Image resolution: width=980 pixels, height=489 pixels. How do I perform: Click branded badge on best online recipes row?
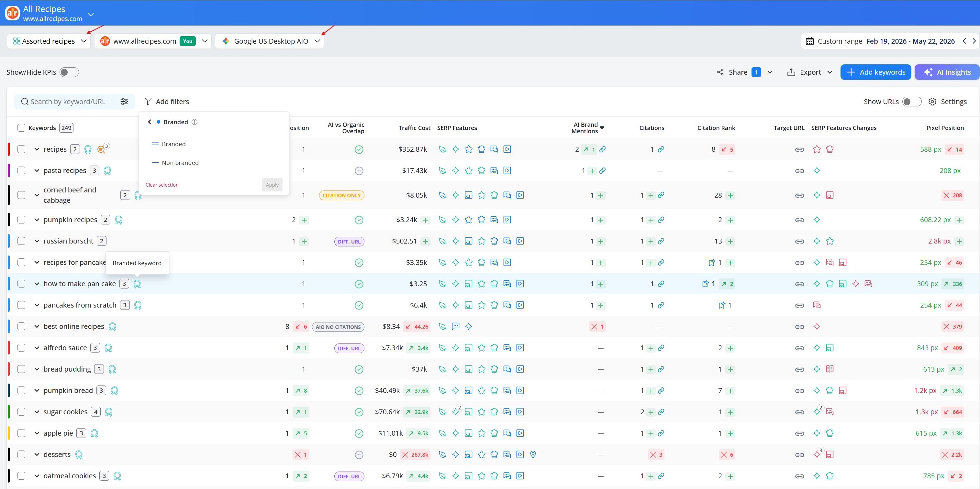tap(113, 327)
